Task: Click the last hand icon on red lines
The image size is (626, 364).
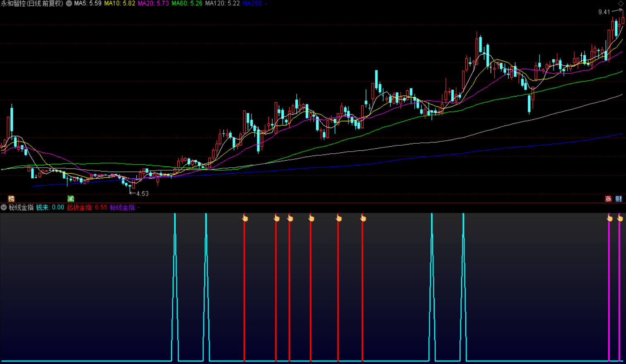Action: tap(363, 218)
